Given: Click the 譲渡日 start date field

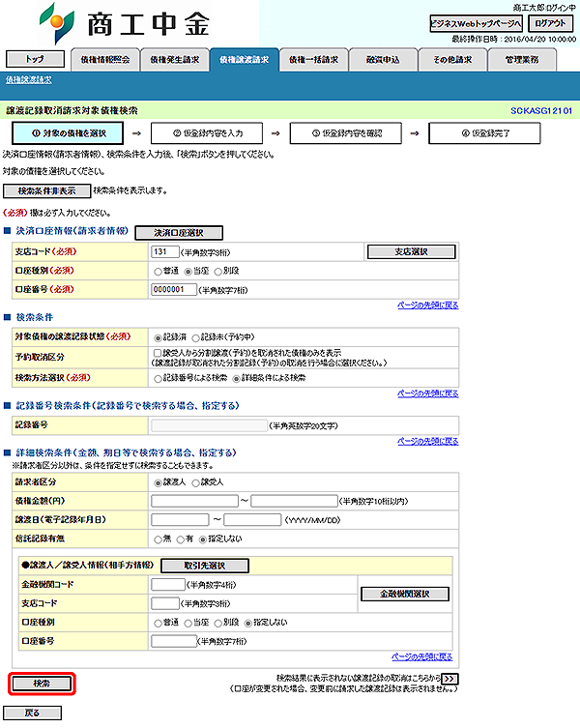Looking at the screenshot, I should [180, 519].
